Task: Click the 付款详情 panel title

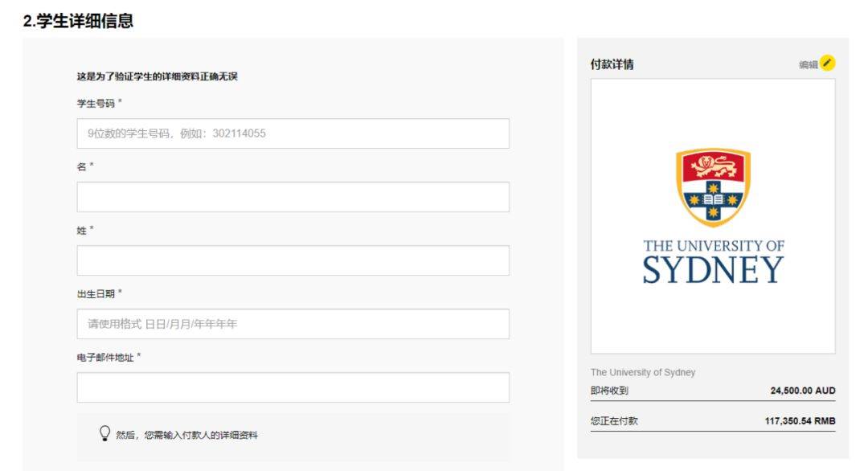Action: (612, 64)
